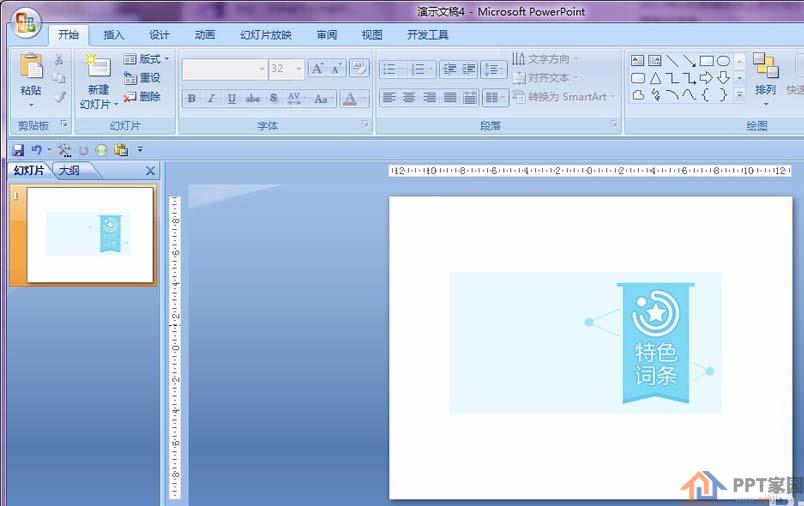Screen dimensions: 804x506
Task: Click the Font Color A swatch
Action: [x=350, y=98]
